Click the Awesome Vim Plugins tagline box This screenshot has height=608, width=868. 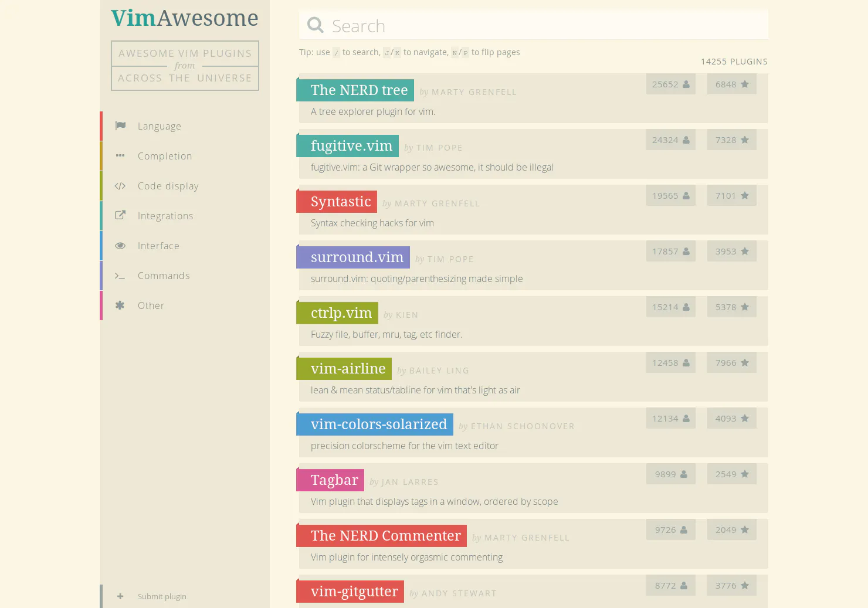point(185,66)
